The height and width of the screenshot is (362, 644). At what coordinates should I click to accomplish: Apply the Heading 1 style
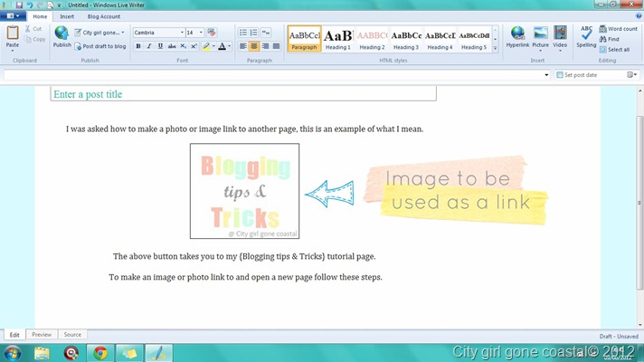(x=338, y=39)
